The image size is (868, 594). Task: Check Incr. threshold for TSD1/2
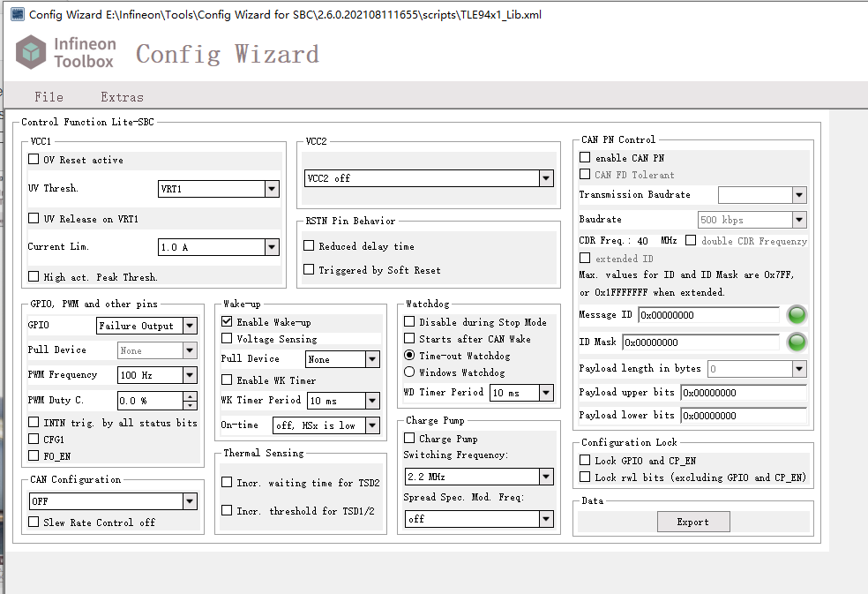tap(227, 510)
